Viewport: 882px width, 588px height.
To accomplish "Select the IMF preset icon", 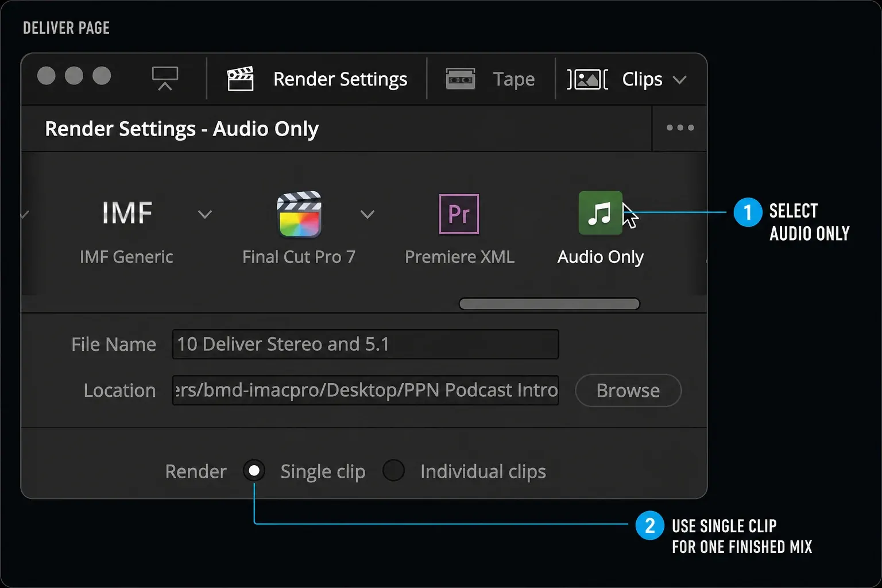I will pos(127,213).
